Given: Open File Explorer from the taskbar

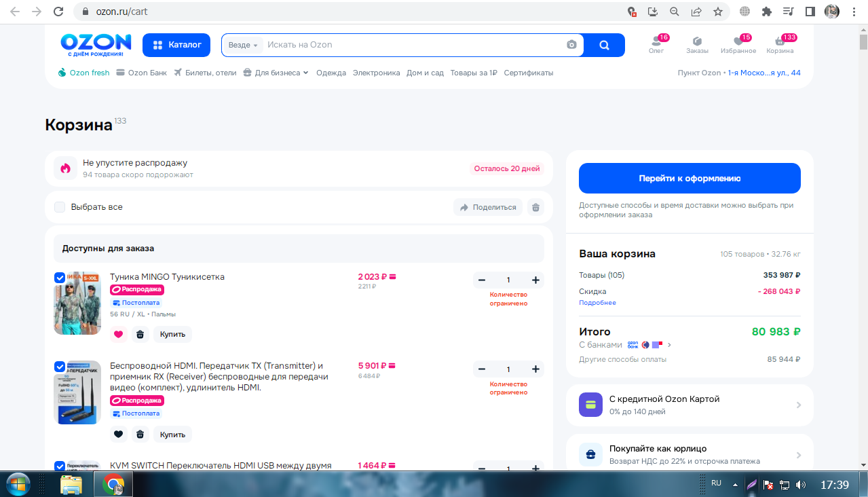Looking at the screenshot, I should coord(71,485).
